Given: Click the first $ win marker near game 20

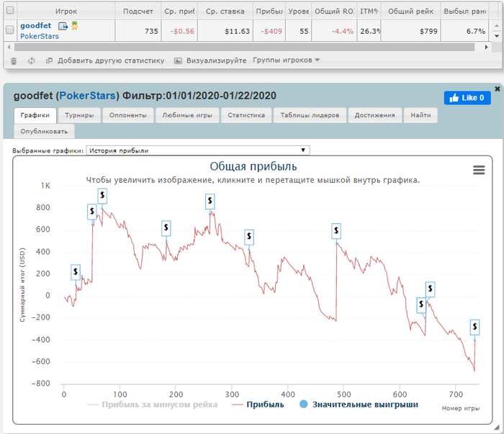Looking at the screenshot, I should [x=76, y=272].
